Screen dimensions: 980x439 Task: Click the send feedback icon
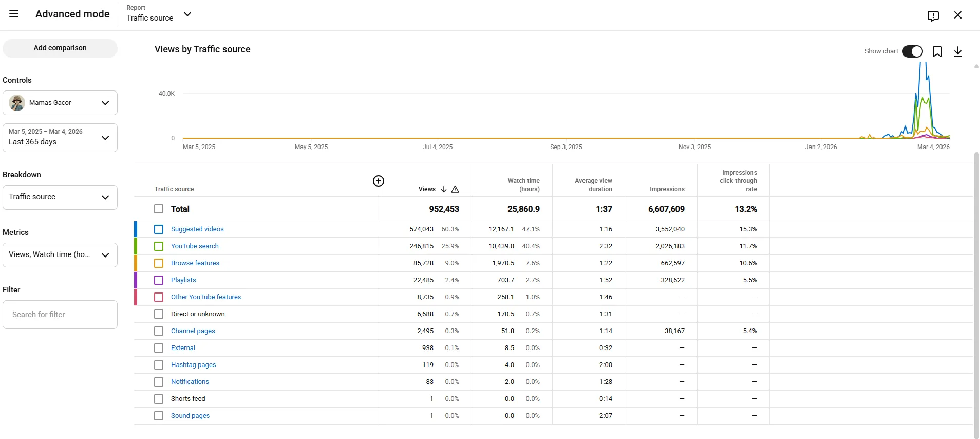pyautogui.click(x=933, y=15)
